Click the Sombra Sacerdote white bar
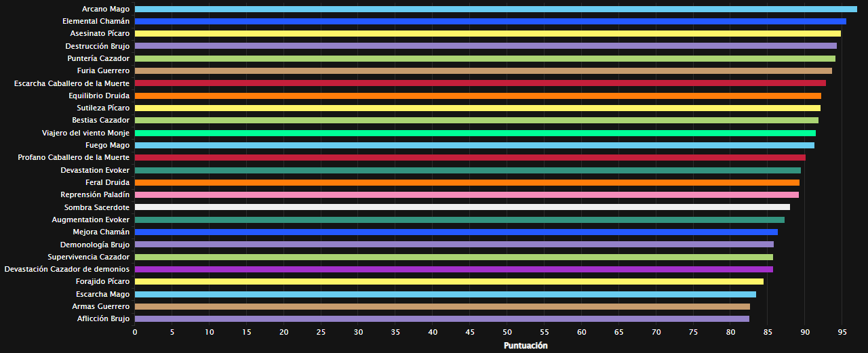The width and height of the screenshot is (868, 353). (462, 207)
